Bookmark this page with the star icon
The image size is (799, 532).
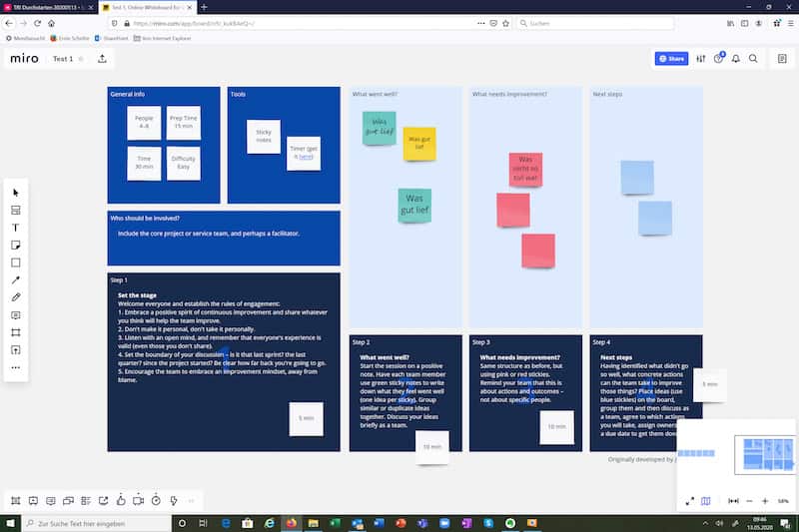pyautogui.click(x=505, y=23)
